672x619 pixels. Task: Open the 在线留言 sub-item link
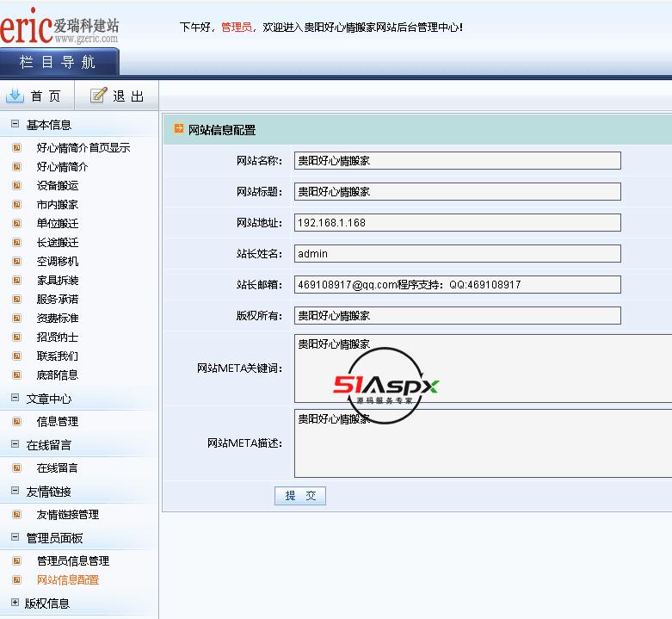click(58, 468)
